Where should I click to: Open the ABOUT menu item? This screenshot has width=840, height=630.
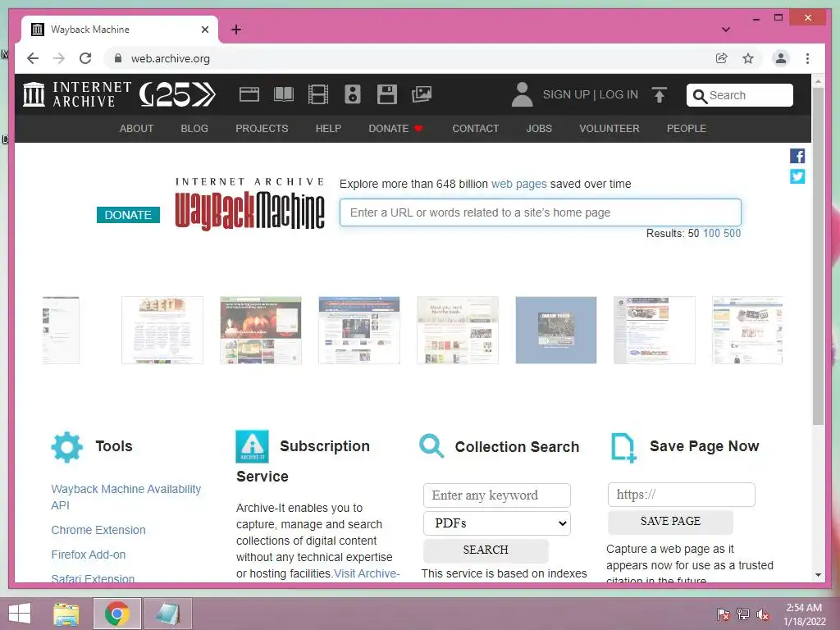pos(137,129)
